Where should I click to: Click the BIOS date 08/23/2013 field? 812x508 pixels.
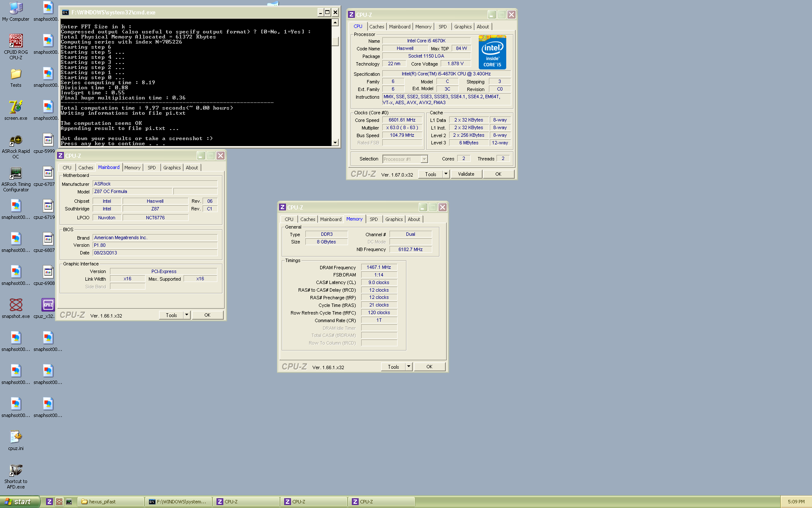point(155,253)
